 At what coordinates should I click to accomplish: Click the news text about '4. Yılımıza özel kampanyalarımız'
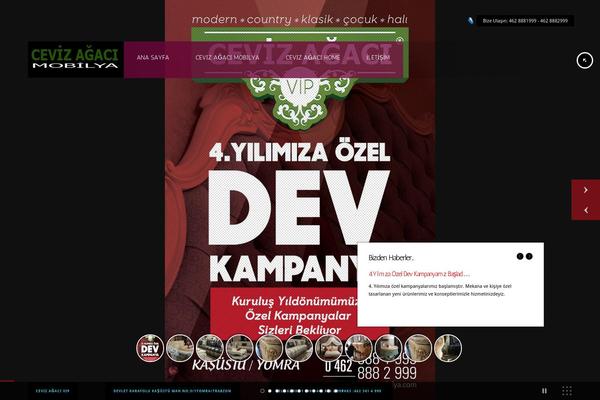point(440,290)
